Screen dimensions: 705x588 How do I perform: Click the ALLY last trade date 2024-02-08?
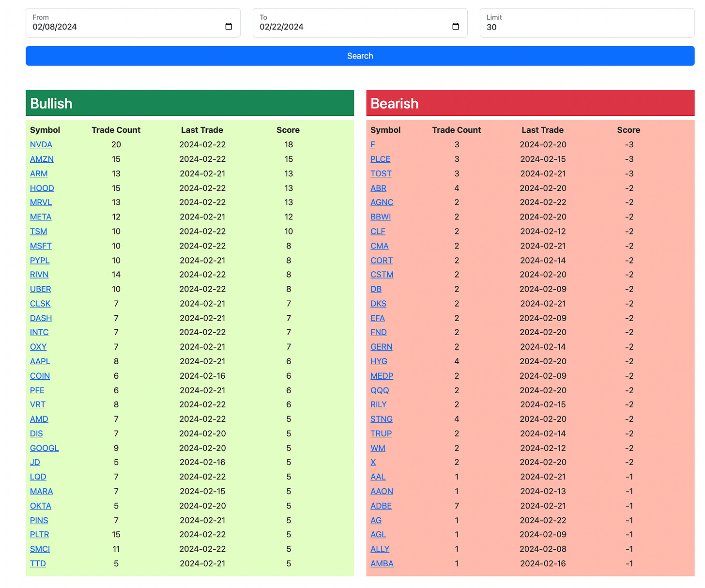pos(543,549)
